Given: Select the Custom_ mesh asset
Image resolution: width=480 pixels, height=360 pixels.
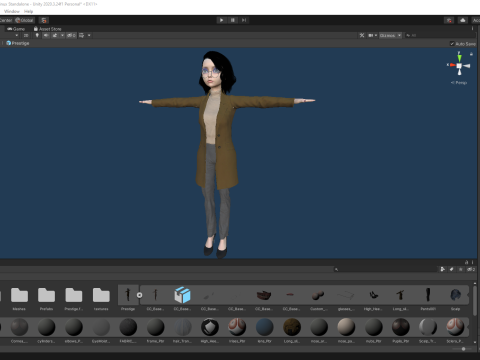Looking at the screenshot, I should point(318,298).
